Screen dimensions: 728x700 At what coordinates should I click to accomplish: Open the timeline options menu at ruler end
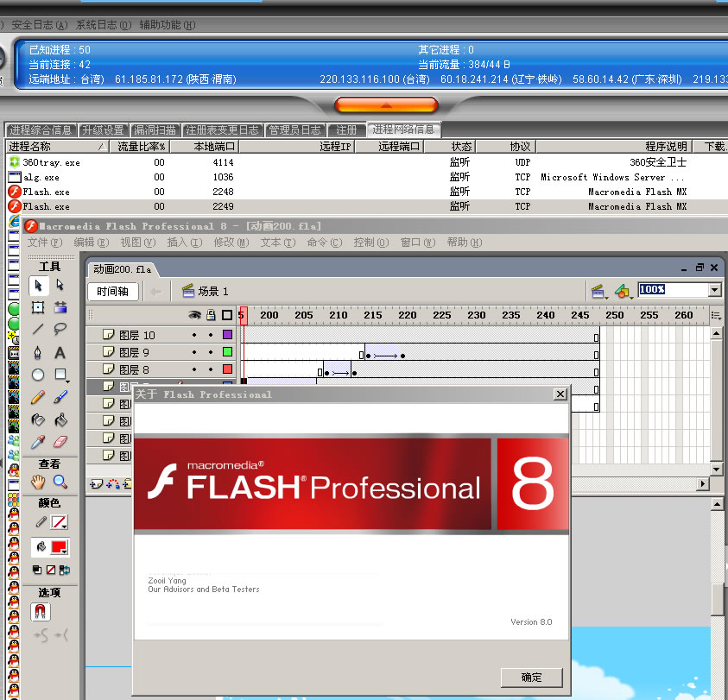(717, 316)
